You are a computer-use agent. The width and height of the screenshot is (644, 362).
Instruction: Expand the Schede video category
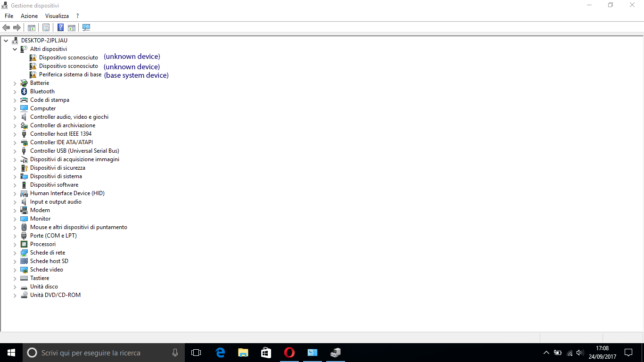point(15,269)
